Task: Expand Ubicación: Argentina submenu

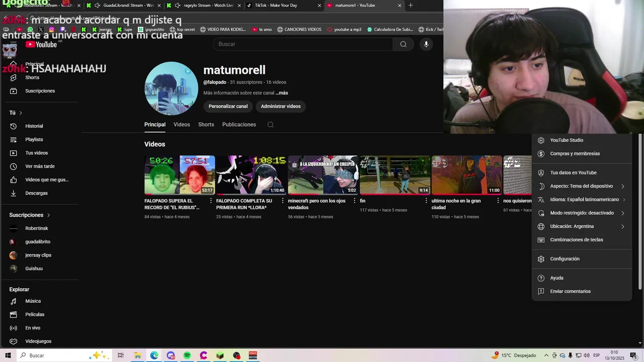Action: coord(582,227)
